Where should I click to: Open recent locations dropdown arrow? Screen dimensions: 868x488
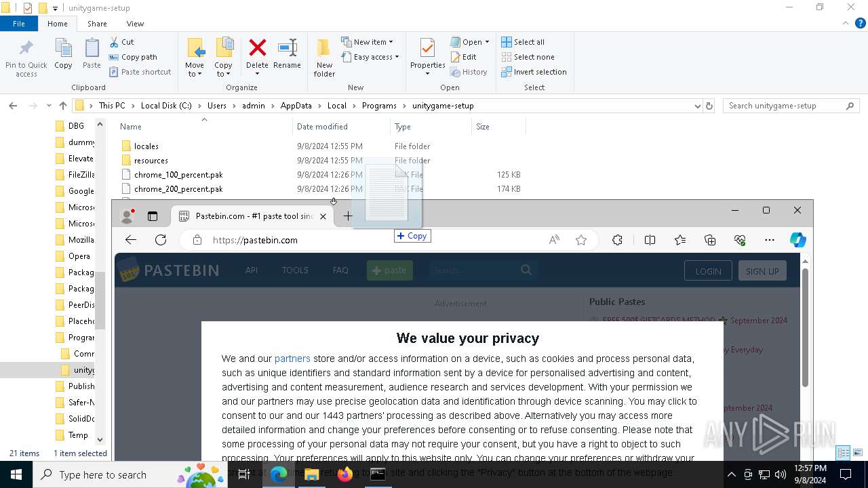[49, 106]
